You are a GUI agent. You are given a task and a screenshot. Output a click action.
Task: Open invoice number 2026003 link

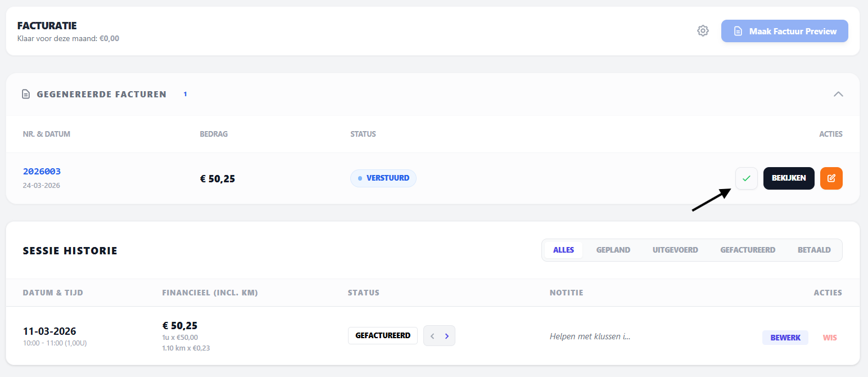tap(42, 171)
